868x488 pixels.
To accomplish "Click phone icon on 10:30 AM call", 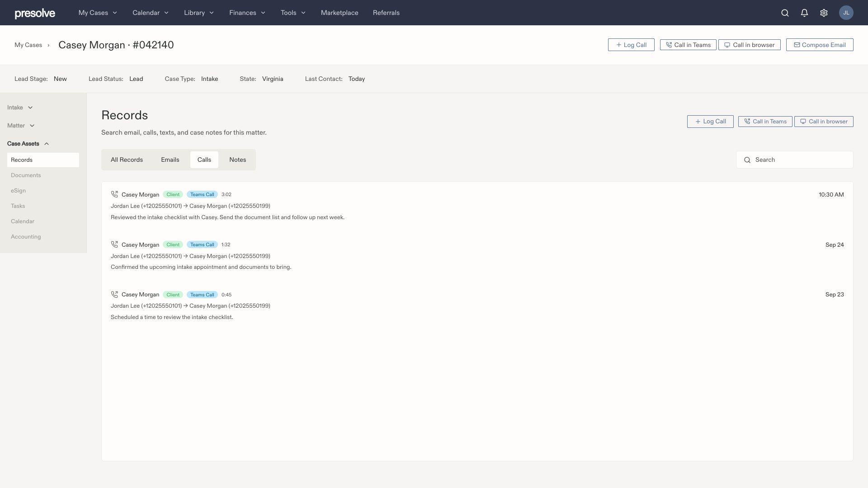I will pos(114,194).
